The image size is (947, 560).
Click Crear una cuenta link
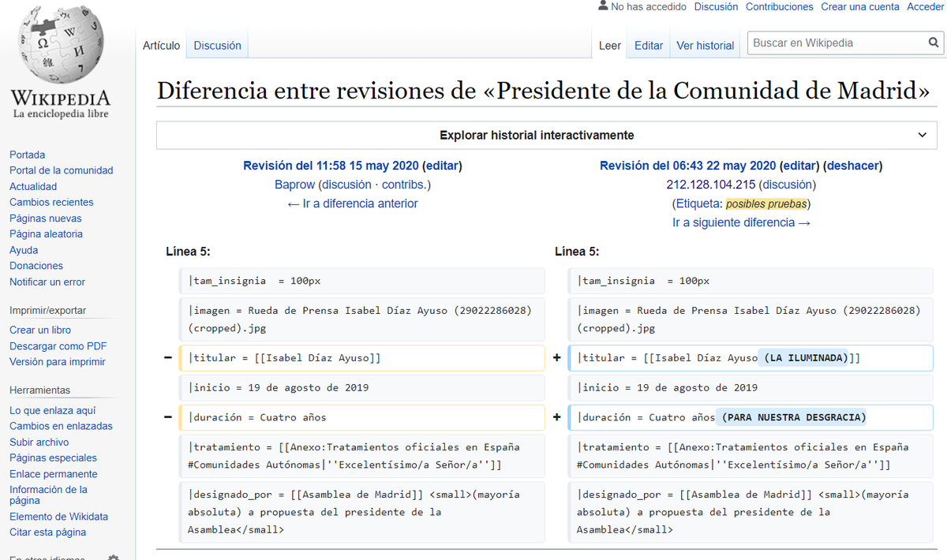coord(860,6)
